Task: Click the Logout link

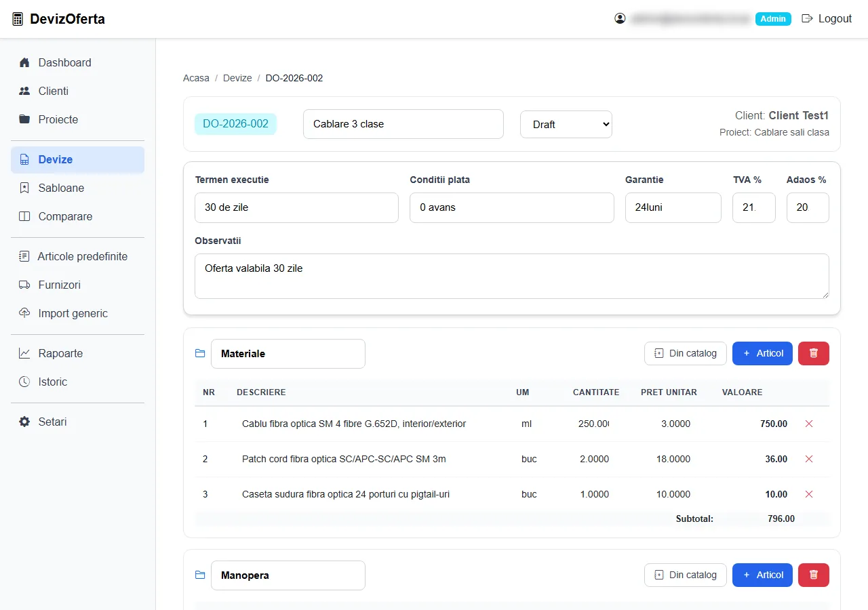Action: [827, 18]
